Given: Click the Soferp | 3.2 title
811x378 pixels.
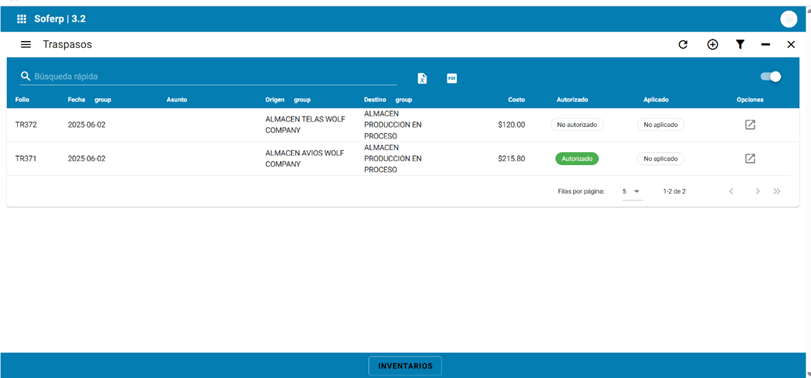Looking at the screenshot, I should [x=60, y=19].
